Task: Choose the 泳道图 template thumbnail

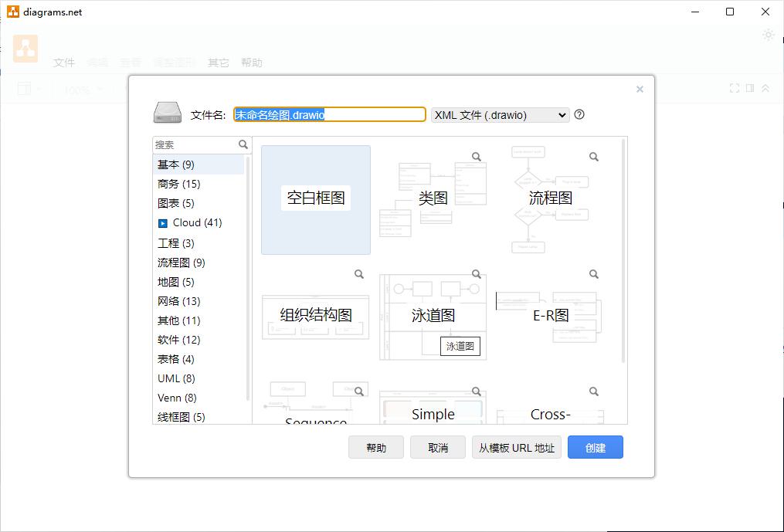Action: pyautogui.click(x=433, y=317)
